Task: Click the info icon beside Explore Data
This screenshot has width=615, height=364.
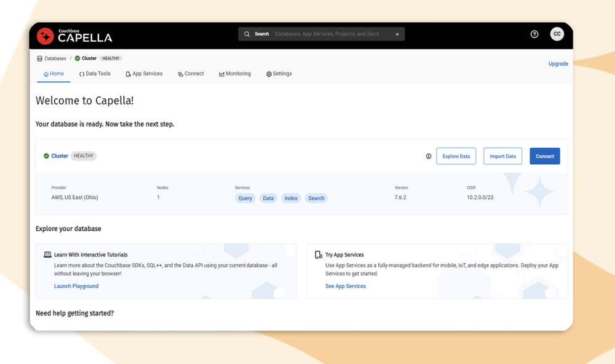Action: [429, 156]
